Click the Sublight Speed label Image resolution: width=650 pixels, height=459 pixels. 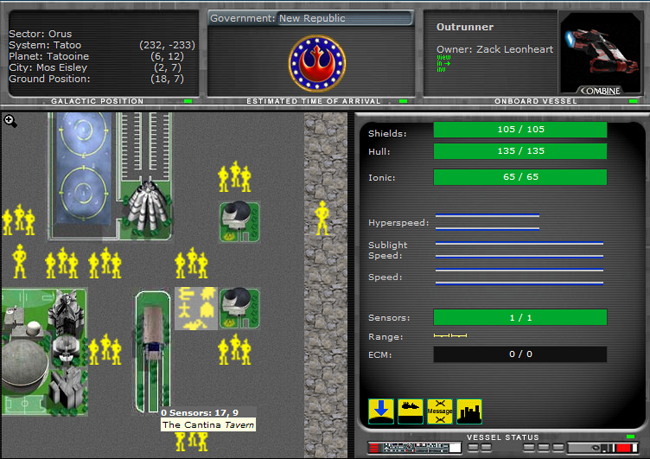(x=388, y=250)
